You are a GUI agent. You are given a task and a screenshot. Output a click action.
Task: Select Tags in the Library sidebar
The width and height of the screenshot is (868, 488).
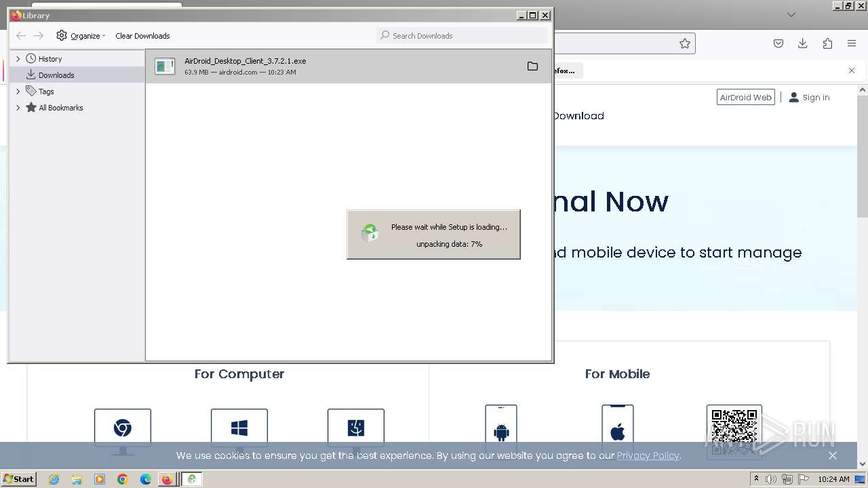click(x=46, y=91)
